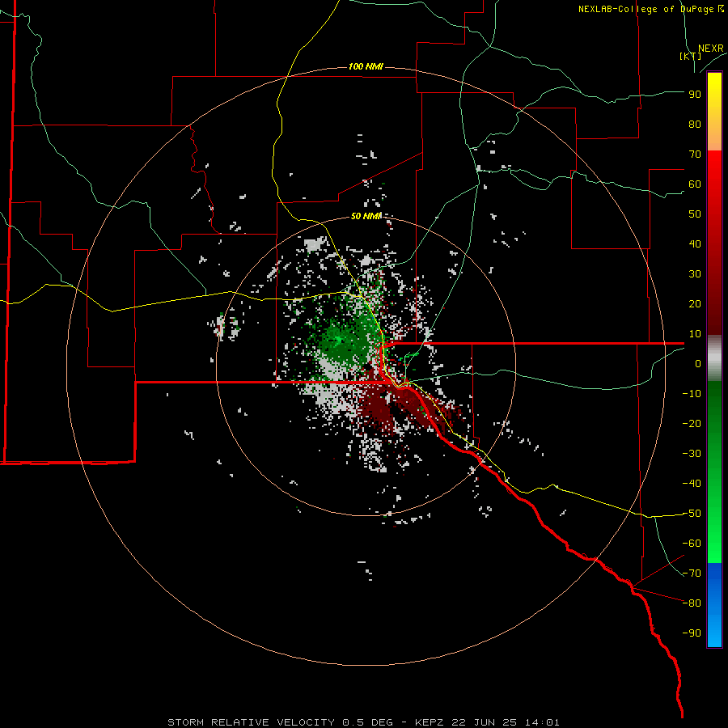Click the gray zero-velocity segment of color bar

point(714,358)
